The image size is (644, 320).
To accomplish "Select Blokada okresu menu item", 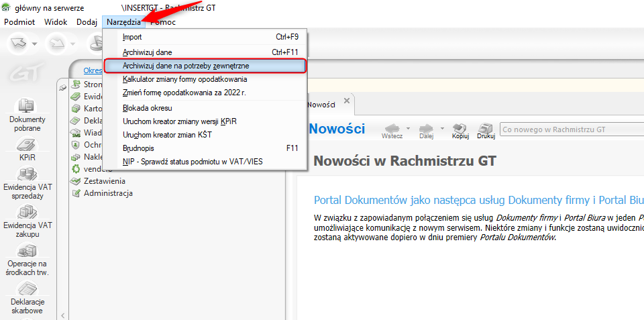I will [205, 109].
